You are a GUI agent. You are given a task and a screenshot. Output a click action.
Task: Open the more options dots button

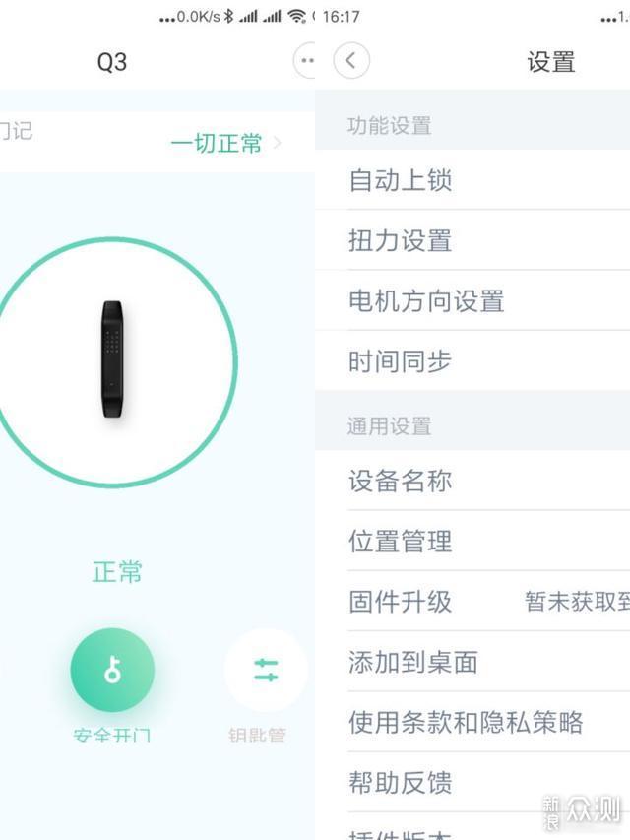(x=305, y=60)
